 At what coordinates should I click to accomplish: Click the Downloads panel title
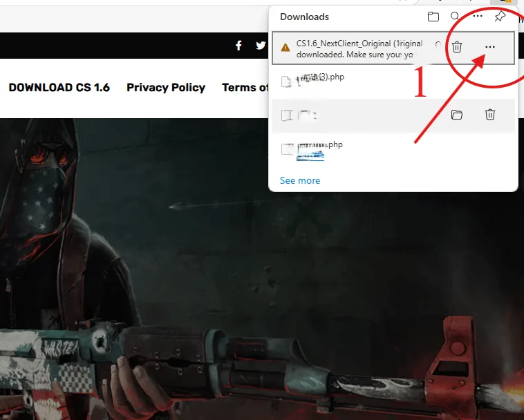click(304, 17)
